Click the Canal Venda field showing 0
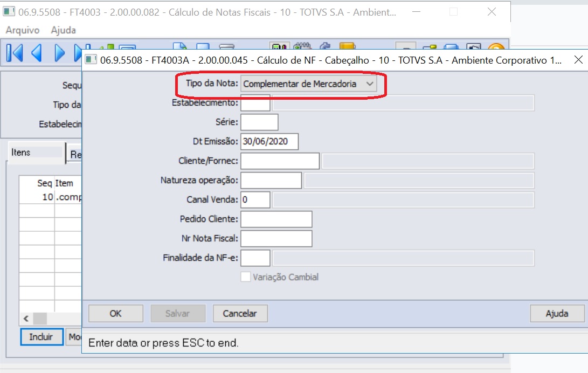The height and width of the screenshot is (373, 588). point(255,200)
